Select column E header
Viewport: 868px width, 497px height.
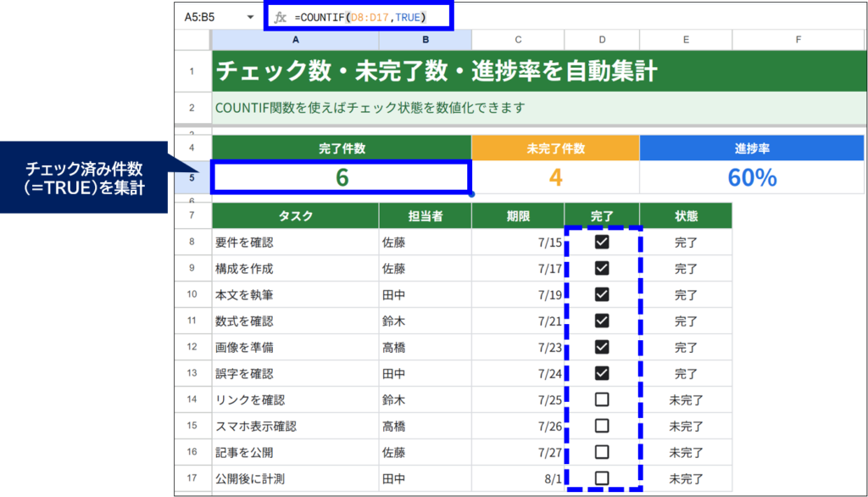pyautogui.click(x=686, y=40)
